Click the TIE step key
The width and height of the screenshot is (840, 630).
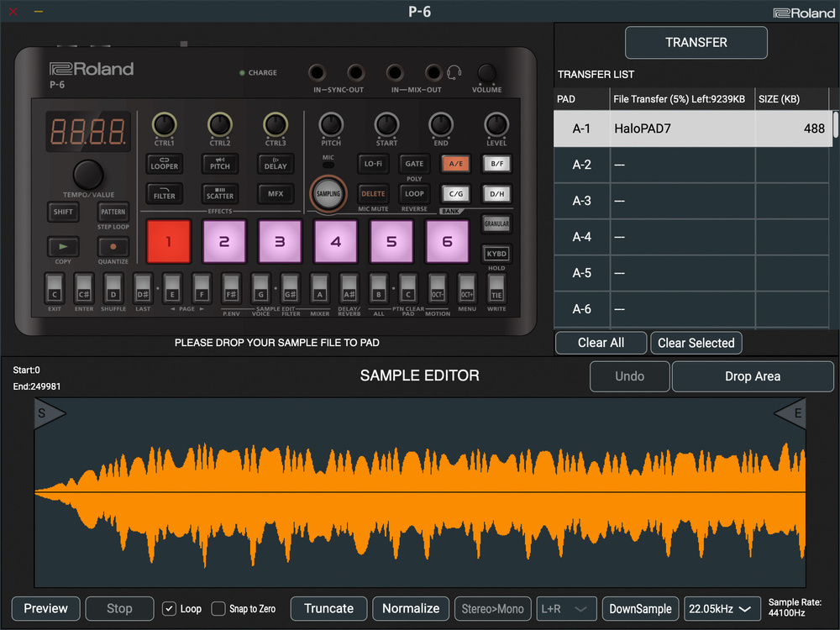496,289
